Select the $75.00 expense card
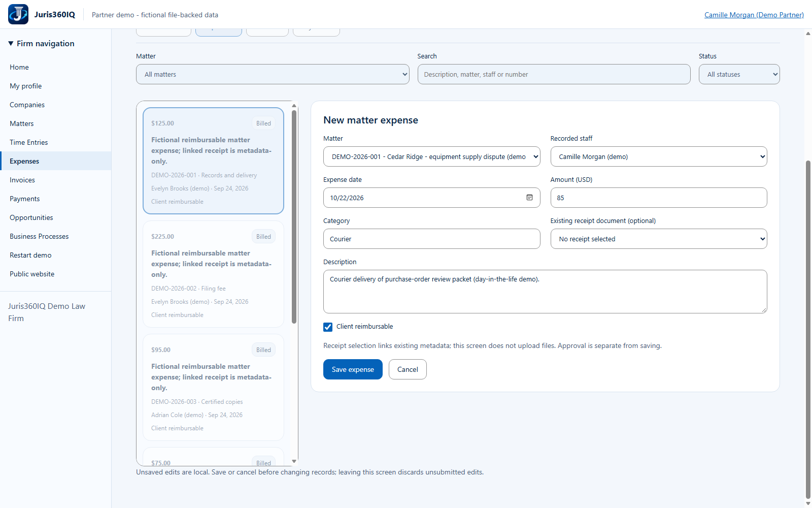The height and width of the screenshot is (508, 812). click(213, 457)
